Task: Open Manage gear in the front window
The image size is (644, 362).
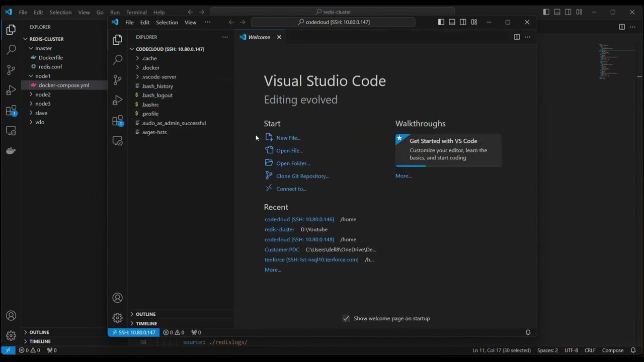Action: pos(117,318)
